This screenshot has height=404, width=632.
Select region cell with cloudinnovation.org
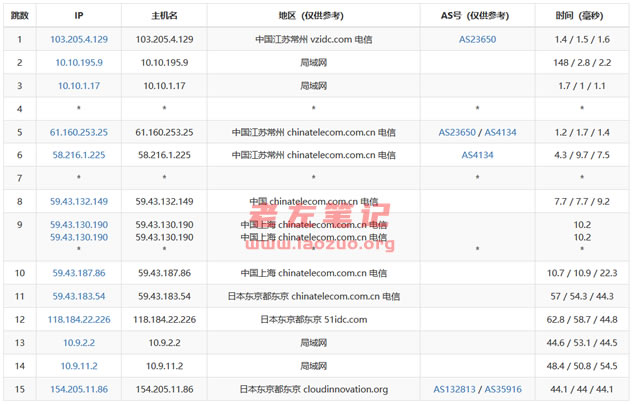(314, 389)
